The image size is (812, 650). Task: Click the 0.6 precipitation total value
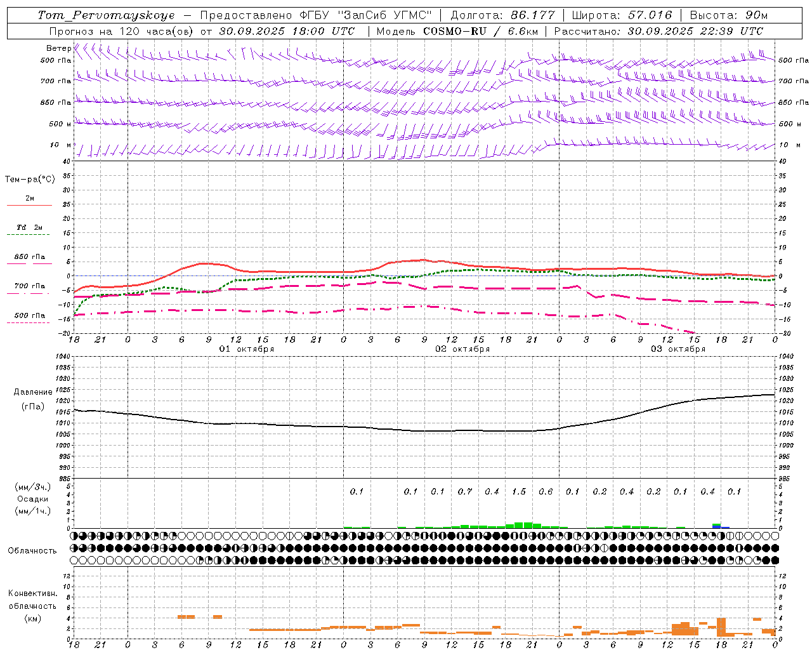(x=546, y=491)
